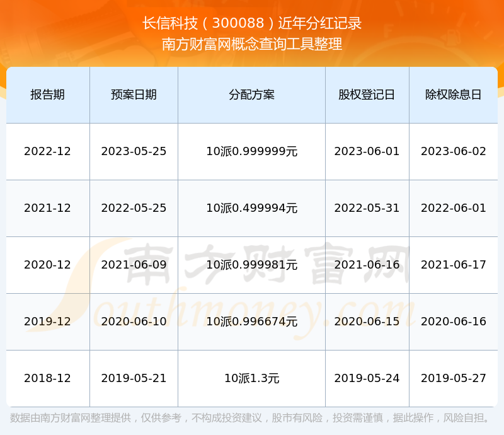Viewport: 504px width, 435px height.
Task: Click the 预案日期 column header
Action: pos(134,95)
